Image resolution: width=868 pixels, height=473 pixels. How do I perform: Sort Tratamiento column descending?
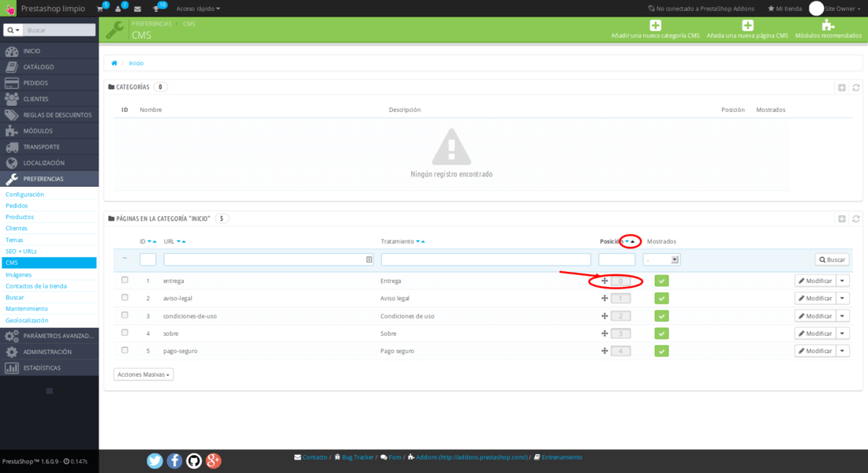(x=418, y=242)
